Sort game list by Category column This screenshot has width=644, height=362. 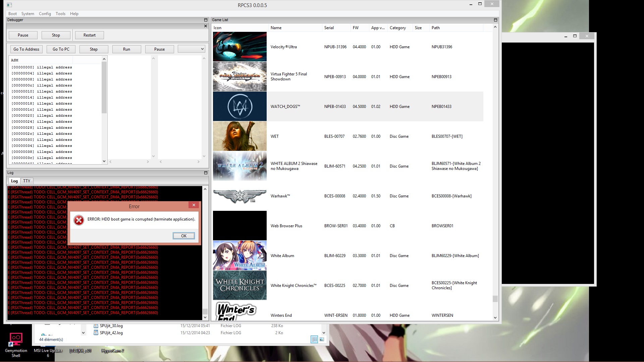pos(400,28)
